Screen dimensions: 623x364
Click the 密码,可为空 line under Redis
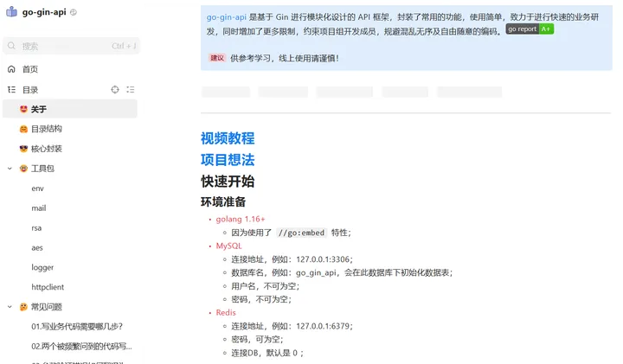click(258, 340)
